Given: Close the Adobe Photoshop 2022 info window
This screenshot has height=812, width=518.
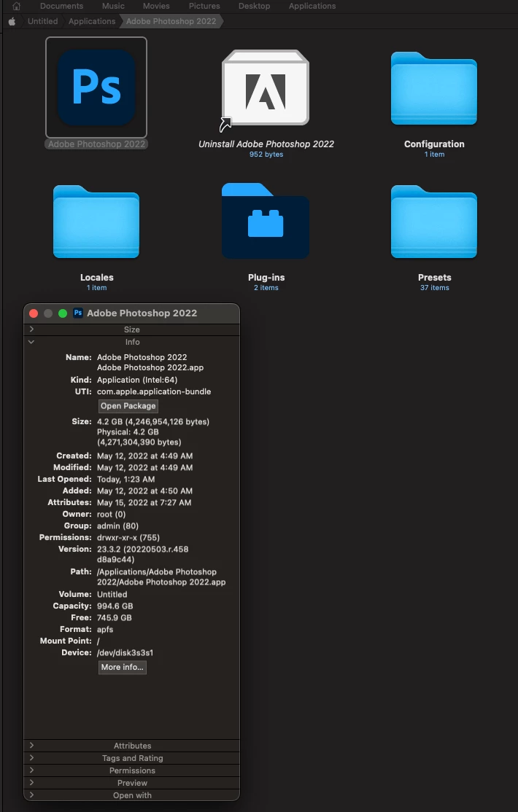Looking at the screenshot, I should coord(34,313).
